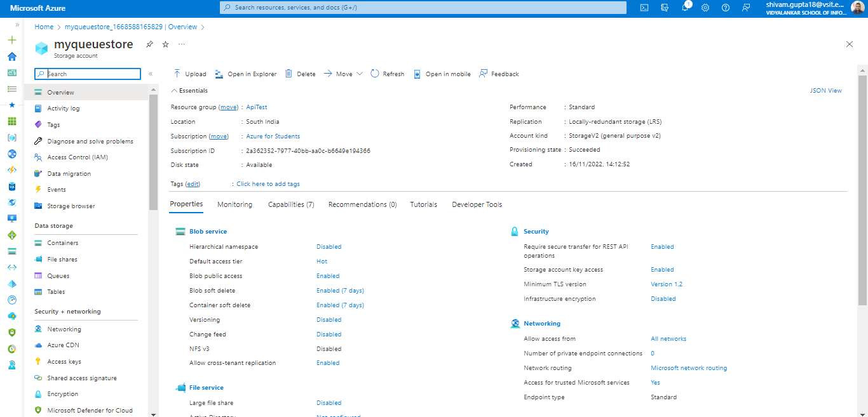Click Open in mobile
Screen dimensions: 868x417
(x=442, y=74)
